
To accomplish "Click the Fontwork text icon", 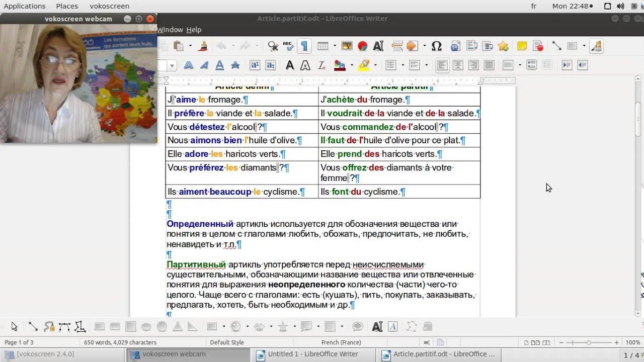I will (393, 327).
